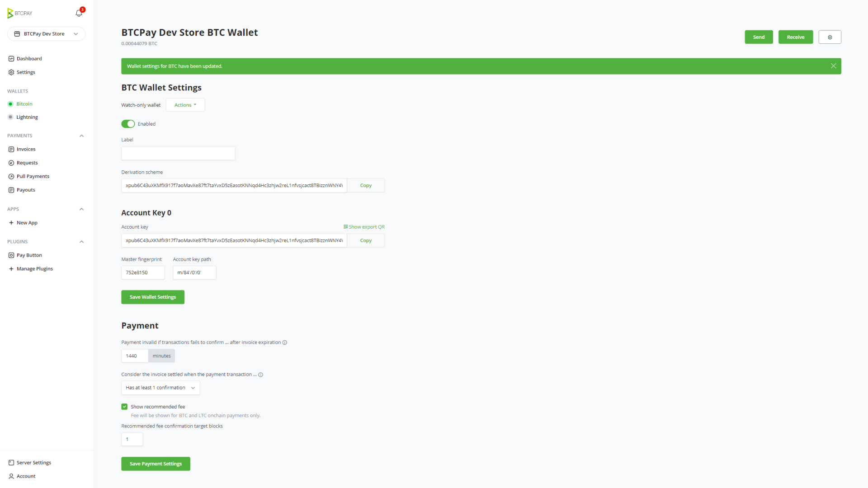868x488 pixels.
Task: Click the Payouts icon under Payments
Action: pyautogui.click(x=11, y=190)
